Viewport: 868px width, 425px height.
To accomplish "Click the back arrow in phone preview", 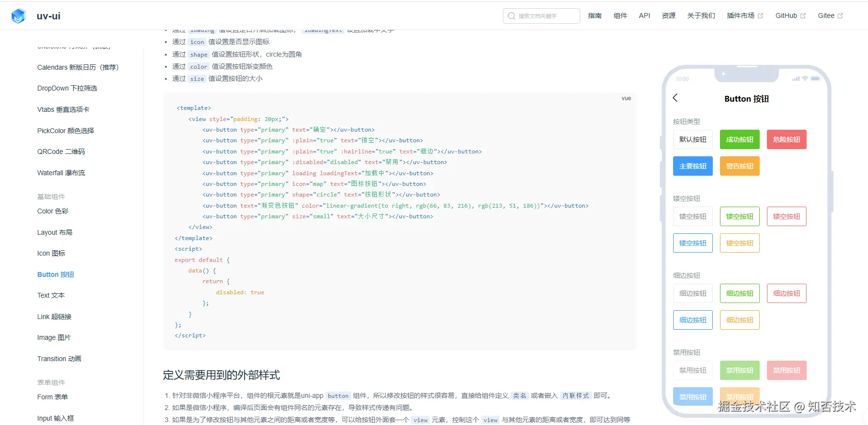I will click(676, 98).
